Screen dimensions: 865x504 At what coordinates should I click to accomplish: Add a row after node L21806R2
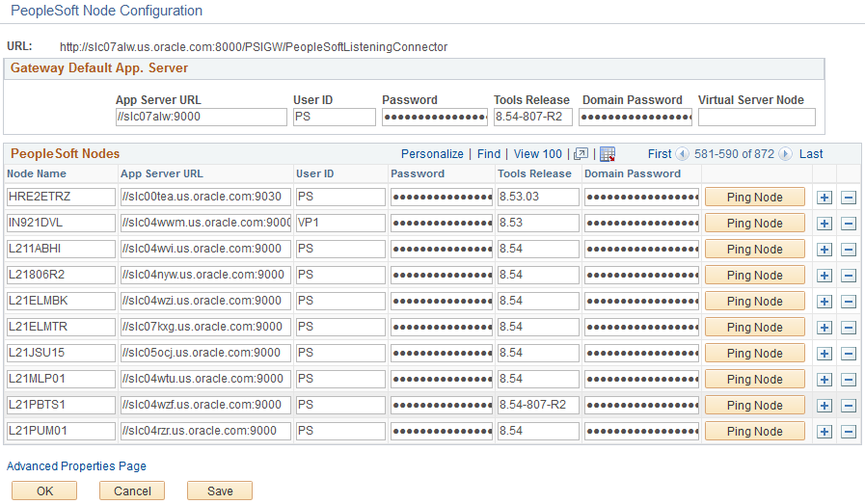[824, 276]
